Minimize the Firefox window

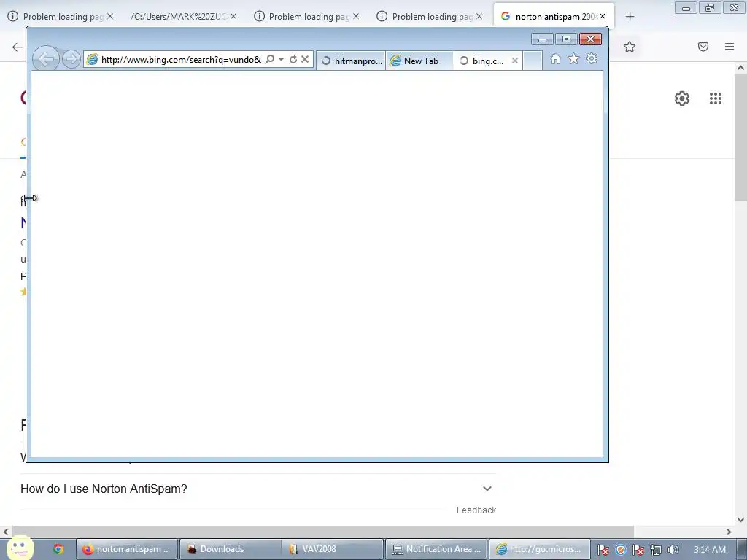[x=686, y=7]
